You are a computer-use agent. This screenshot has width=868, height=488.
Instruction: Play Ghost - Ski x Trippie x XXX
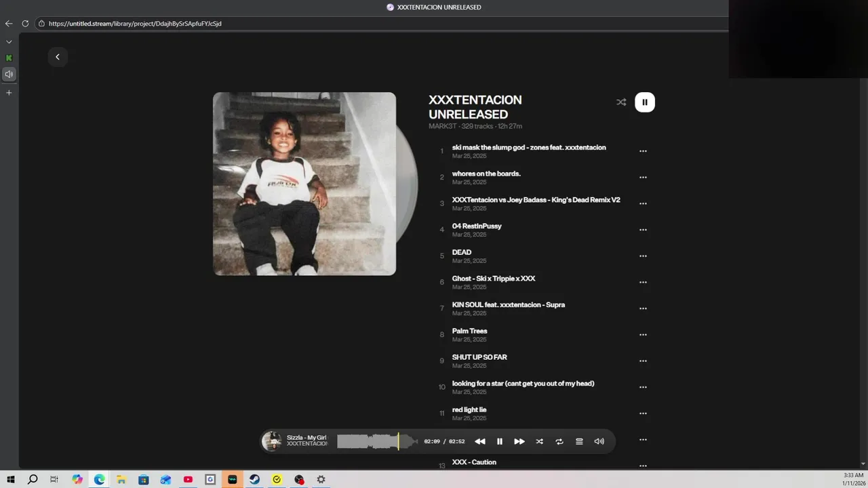(x=494, y=279)
